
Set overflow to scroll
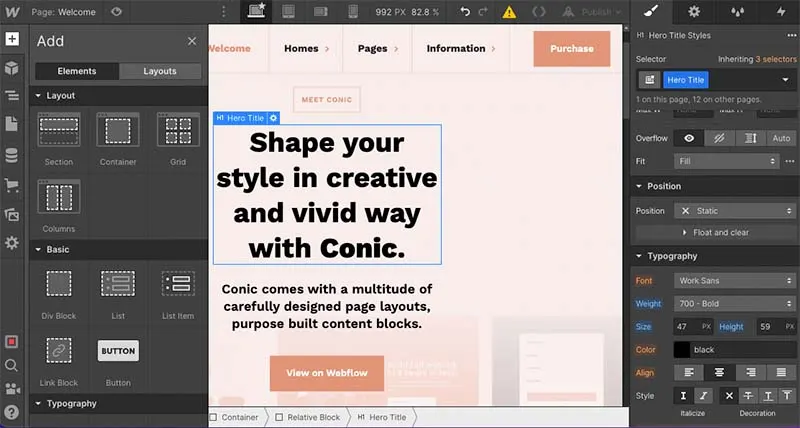[750, 138]
